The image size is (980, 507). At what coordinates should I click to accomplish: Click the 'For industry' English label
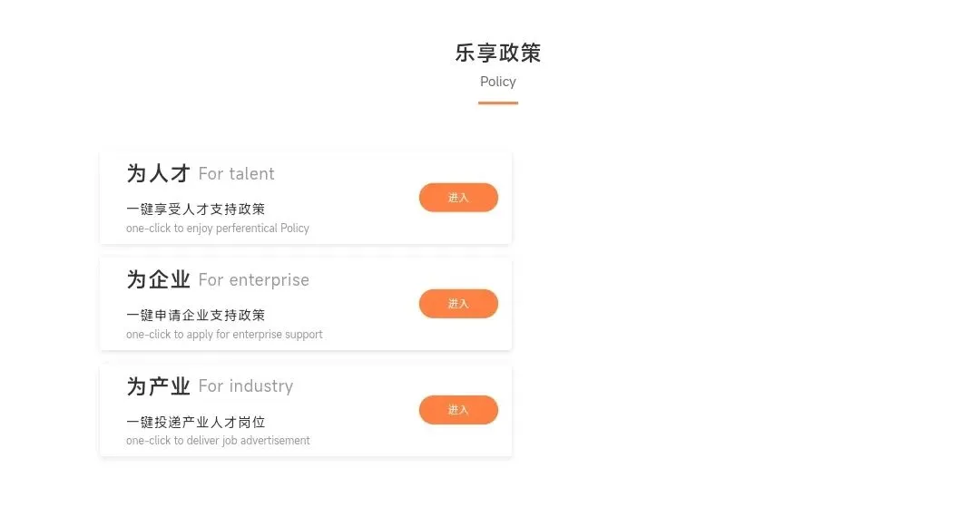(245, 386)
